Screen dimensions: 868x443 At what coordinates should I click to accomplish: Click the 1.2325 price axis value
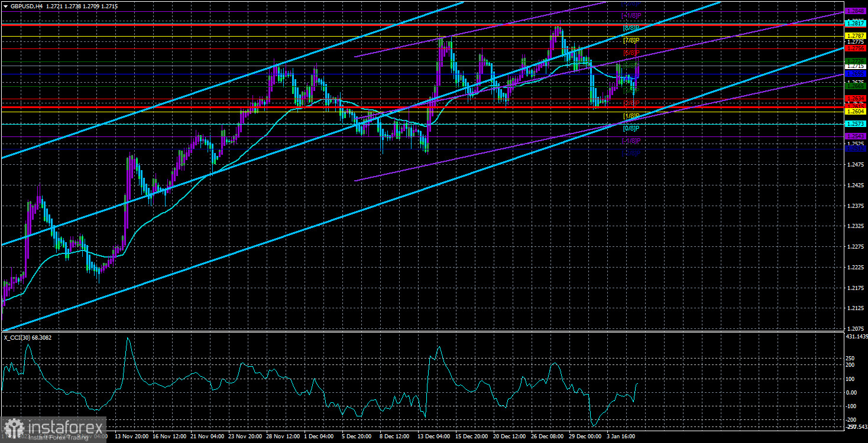[855, 226]
